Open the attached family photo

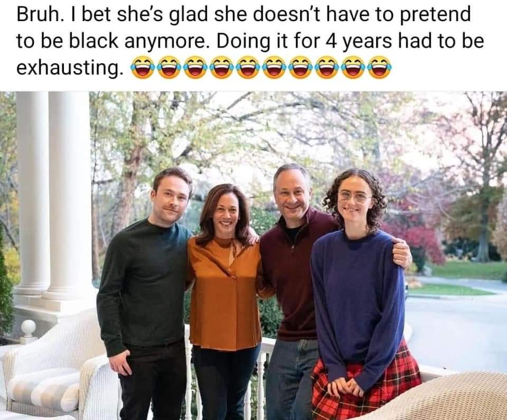[253, 255]
